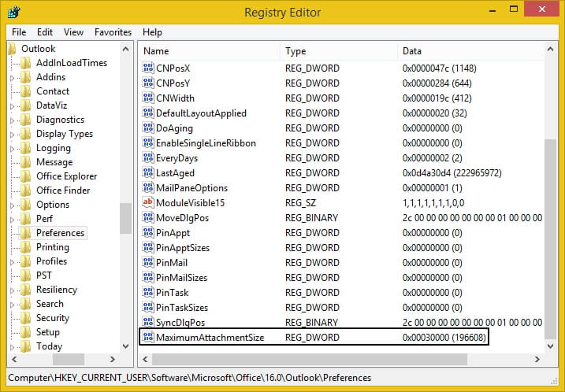
Task: Expand the Profiles key
Action: [13, 262]
